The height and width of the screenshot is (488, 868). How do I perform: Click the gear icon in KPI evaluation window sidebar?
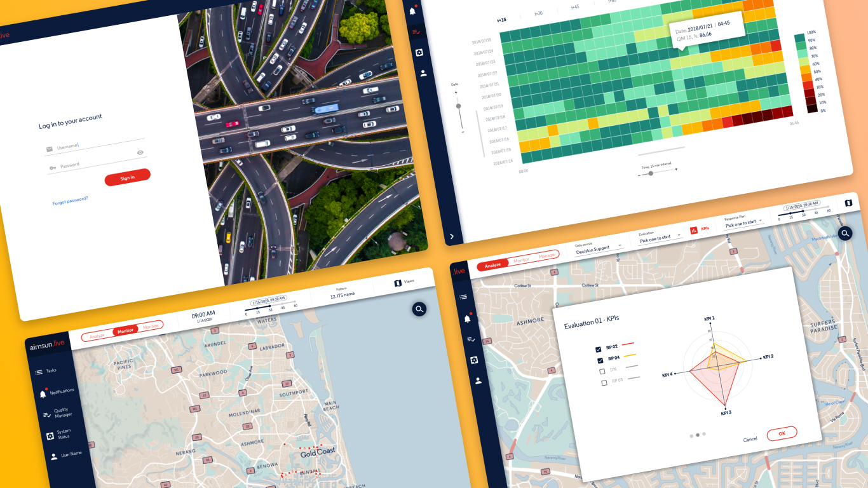click(x=474, y=360)
